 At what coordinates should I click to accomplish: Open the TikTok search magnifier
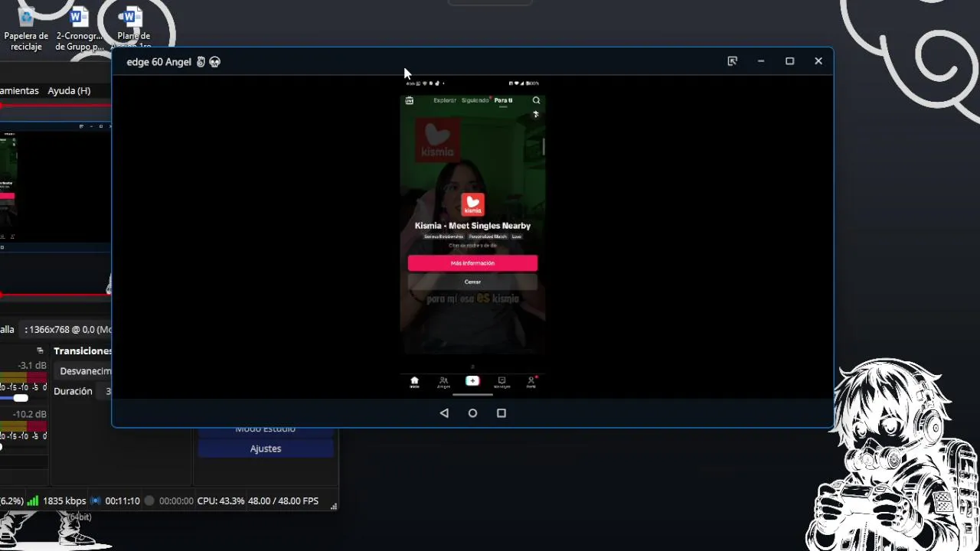(x=536, y=100)
